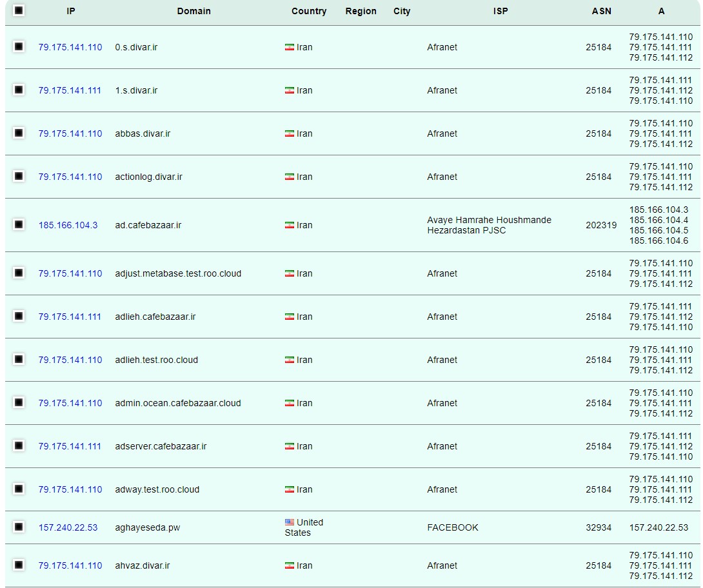Open the IP link 185.166.104.3
The width and height of the screenshot is (703, 588).
point(68,225)
